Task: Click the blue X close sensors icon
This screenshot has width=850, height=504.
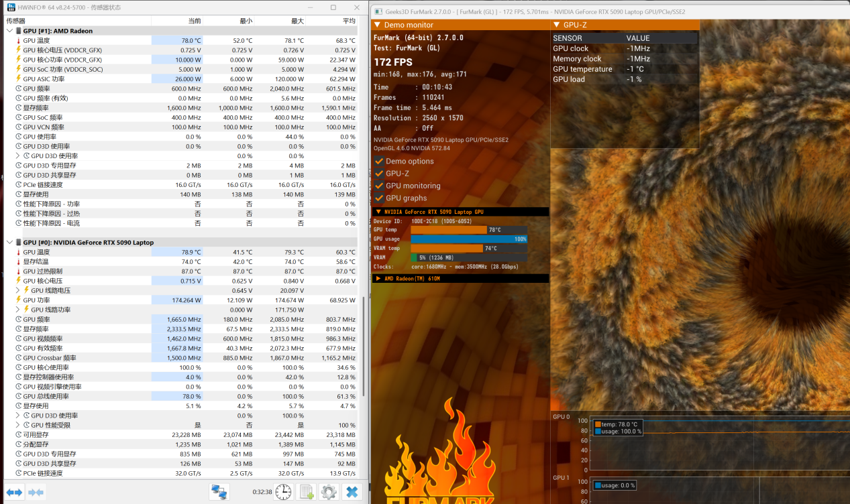Action: pos(351,491)
